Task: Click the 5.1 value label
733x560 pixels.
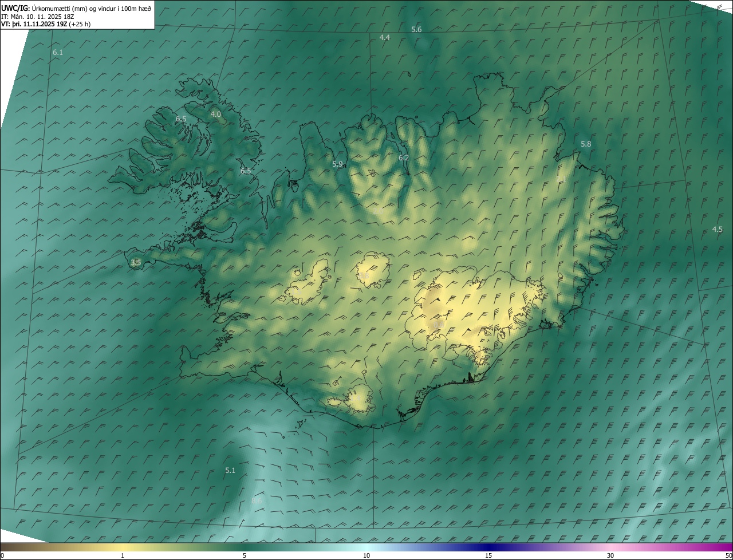Action: click(x=230, y=470)
